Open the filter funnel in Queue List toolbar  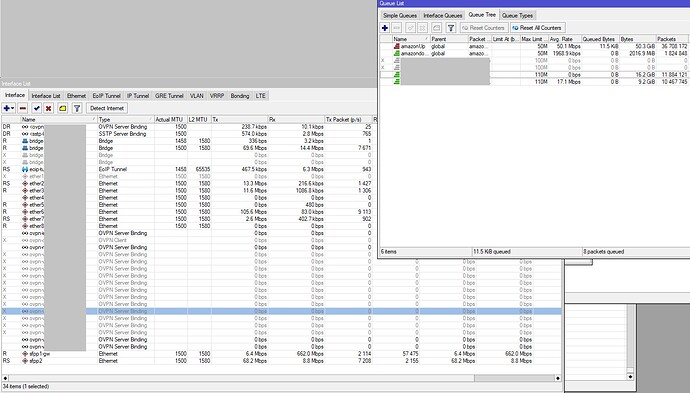451,28
